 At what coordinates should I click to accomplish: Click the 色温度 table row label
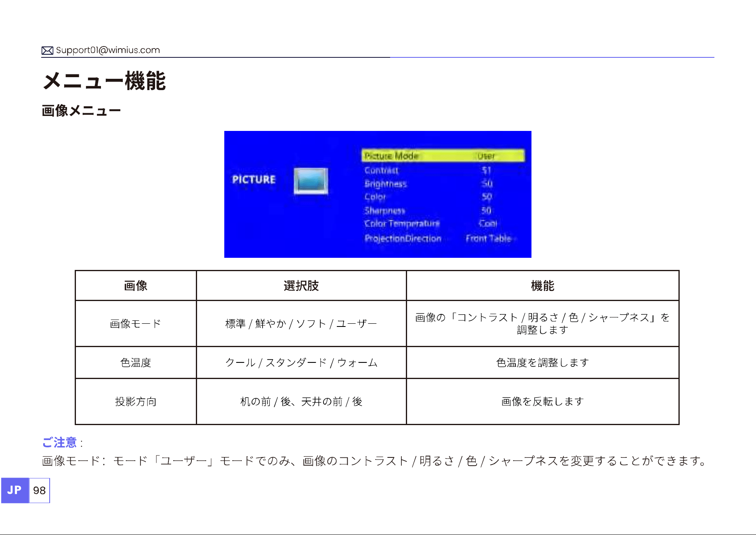(136, 362)
